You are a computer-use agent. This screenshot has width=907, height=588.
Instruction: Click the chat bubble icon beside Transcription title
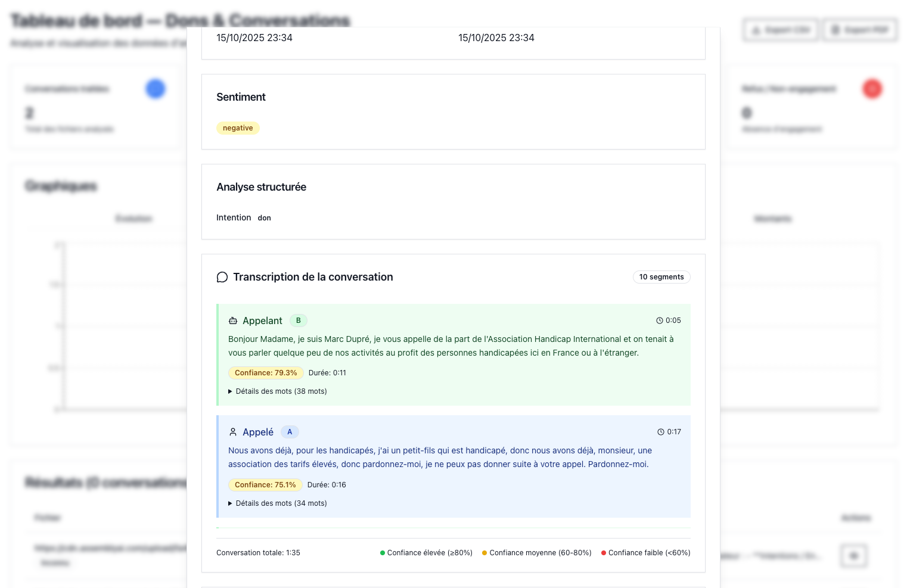click(x=222, y=277)
